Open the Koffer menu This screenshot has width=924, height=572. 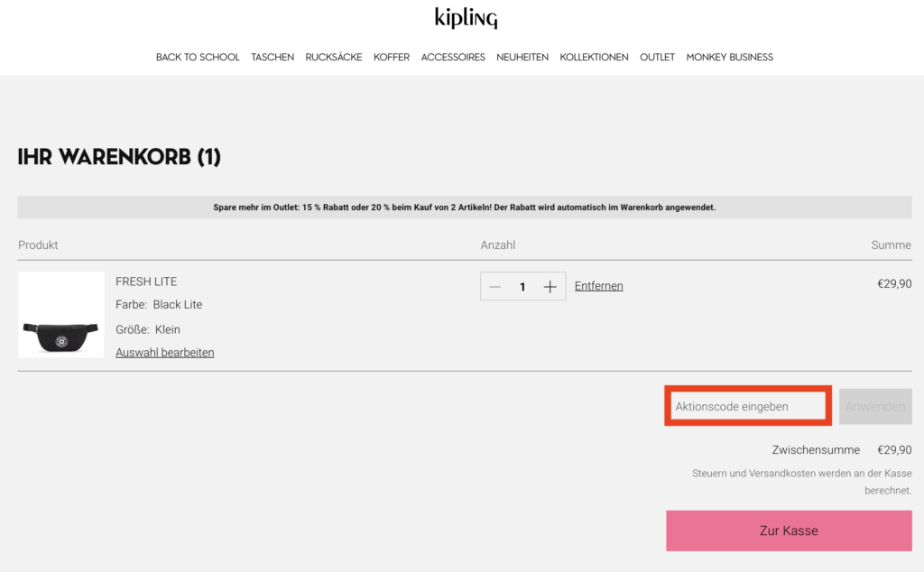[x=392, y=57]
